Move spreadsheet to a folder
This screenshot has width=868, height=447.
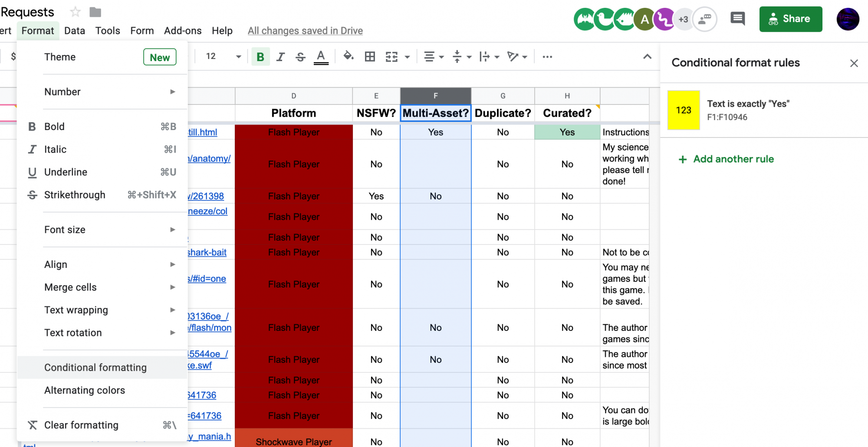point(95,12)
